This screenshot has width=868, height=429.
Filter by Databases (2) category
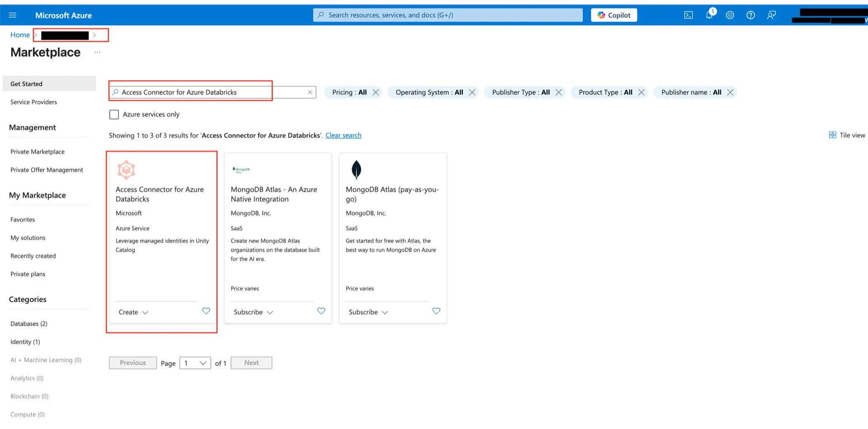tap(29, 324)
